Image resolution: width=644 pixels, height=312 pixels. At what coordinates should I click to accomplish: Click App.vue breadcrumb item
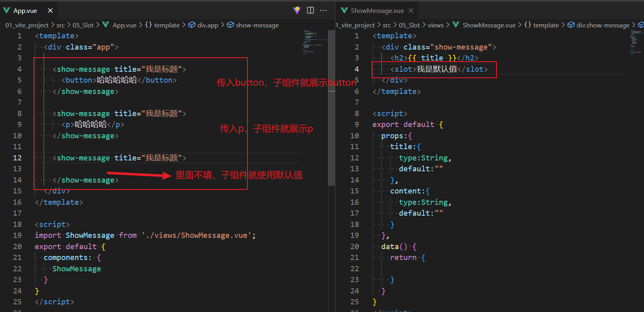(125, 25)
